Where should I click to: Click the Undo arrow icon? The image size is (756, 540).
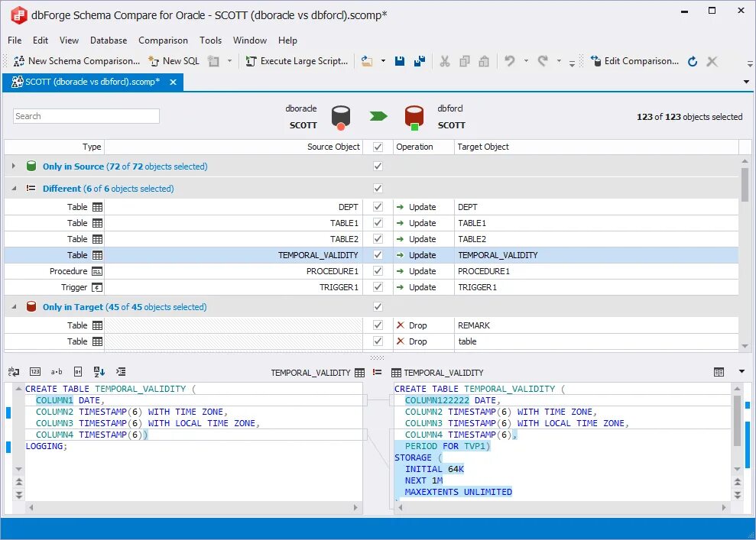tap(510, 60)
